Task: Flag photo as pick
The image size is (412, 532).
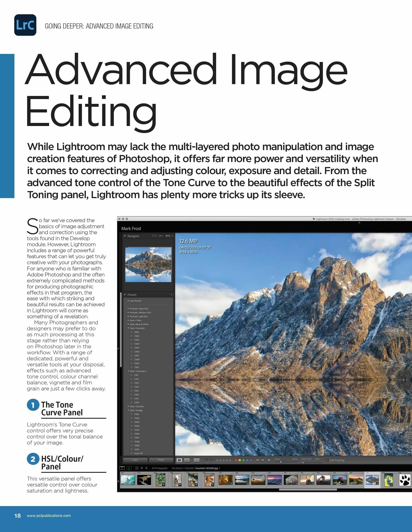Action: point(207,460)
